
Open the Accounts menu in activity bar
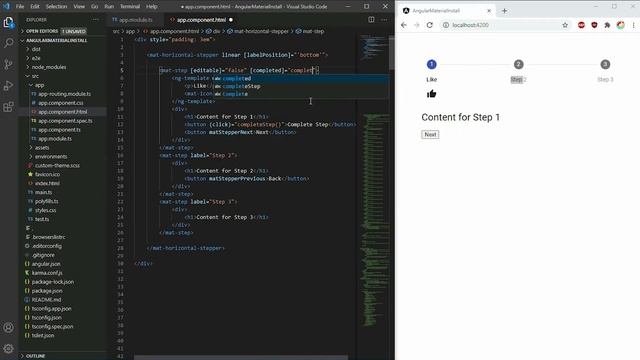8,327
